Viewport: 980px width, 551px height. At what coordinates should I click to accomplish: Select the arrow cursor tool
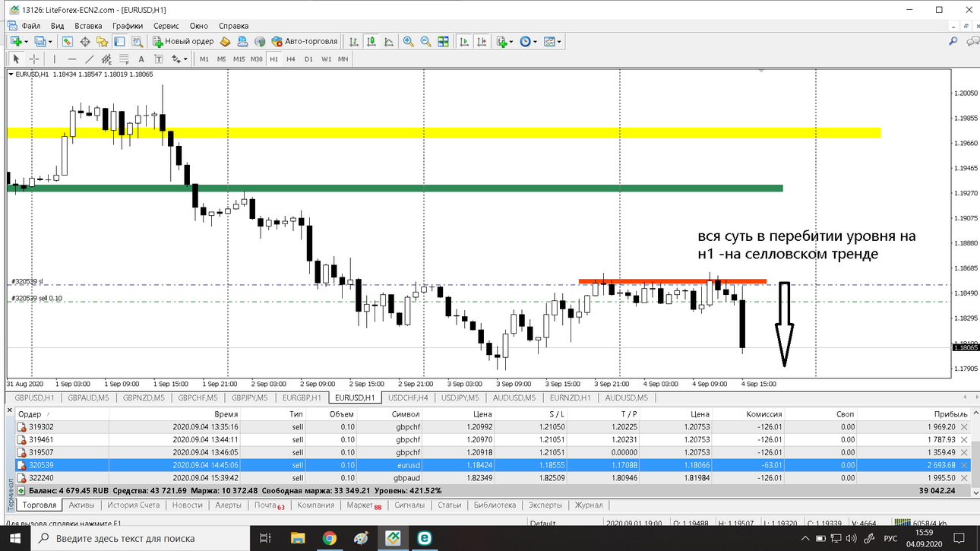point(16,59)
